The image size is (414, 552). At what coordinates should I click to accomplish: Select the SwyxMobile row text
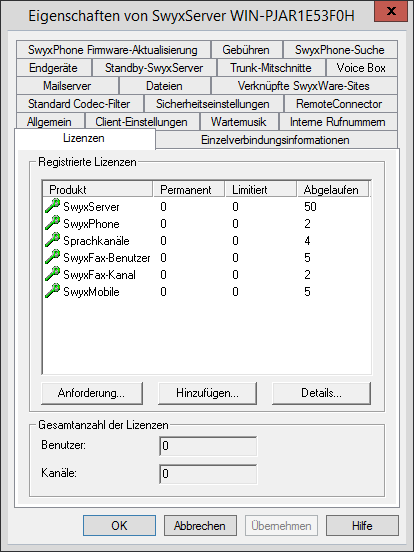(x=91, y=291)
